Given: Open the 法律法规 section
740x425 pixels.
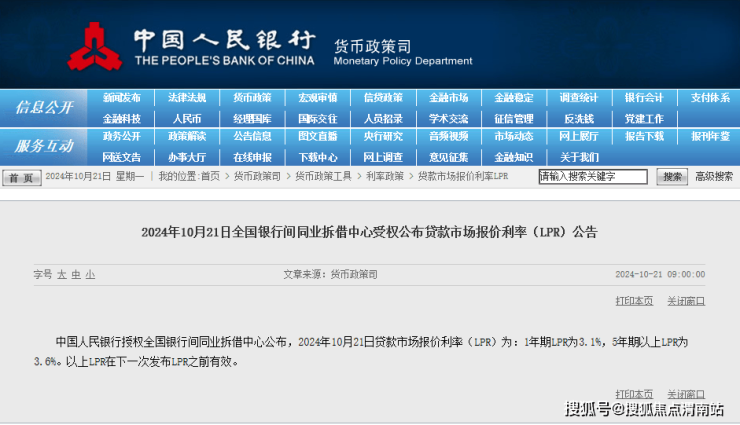Looking at the screenshot, I should [187, 98].
